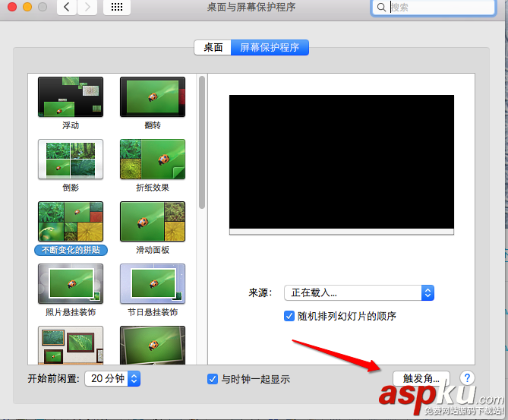Image resolution: width=508 pixels, height=420 pixels.
Task: Switch to the 屏幕保护程序 tab
Action: pos(270,47)
